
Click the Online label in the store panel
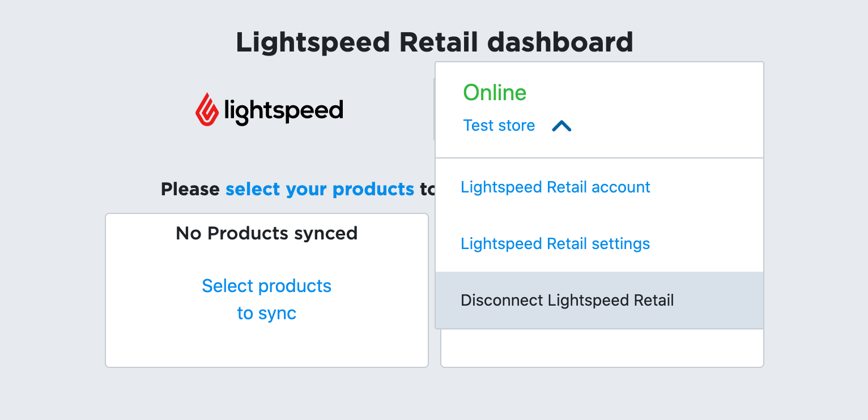(x=494, y=92)
